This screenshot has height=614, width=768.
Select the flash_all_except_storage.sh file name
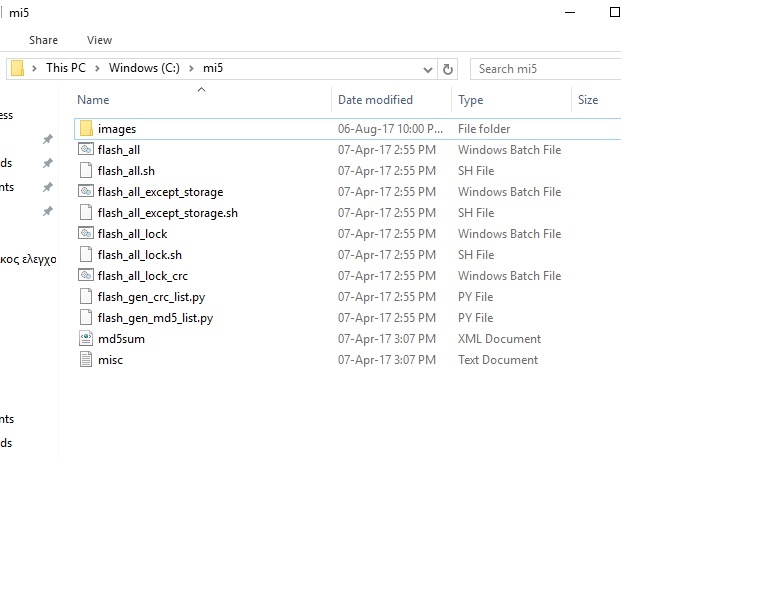point(167,213)
